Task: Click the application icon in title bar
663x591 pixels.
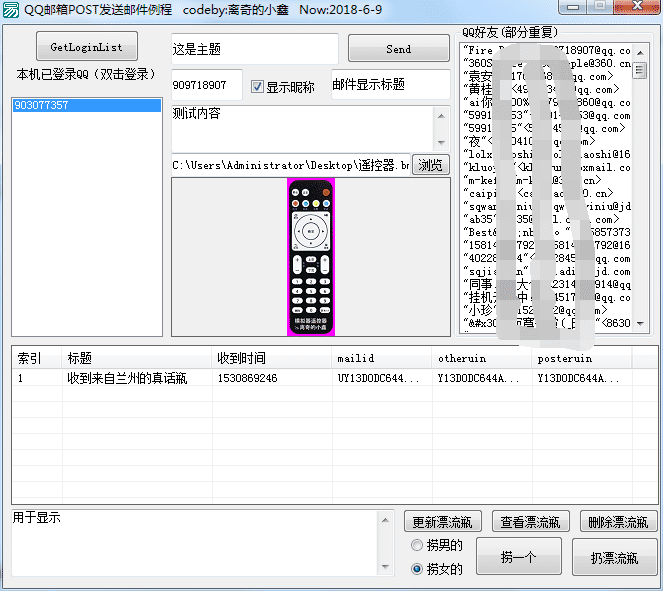Action: coord(11,9)
